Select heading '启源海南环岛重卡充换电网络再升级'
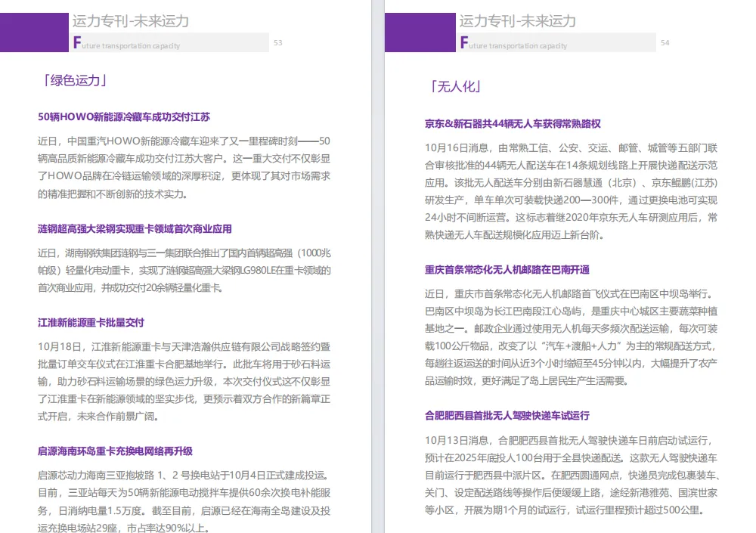 115,451
